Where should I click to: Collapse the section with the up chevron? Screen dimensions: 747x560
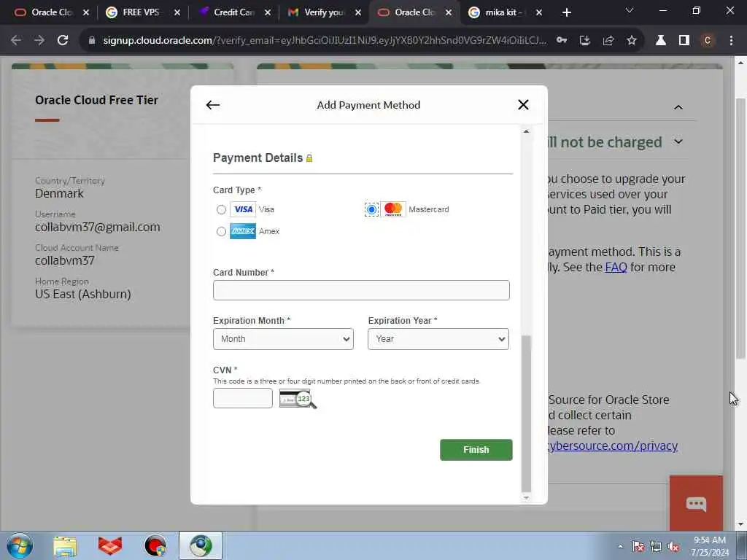pos(678,108)
